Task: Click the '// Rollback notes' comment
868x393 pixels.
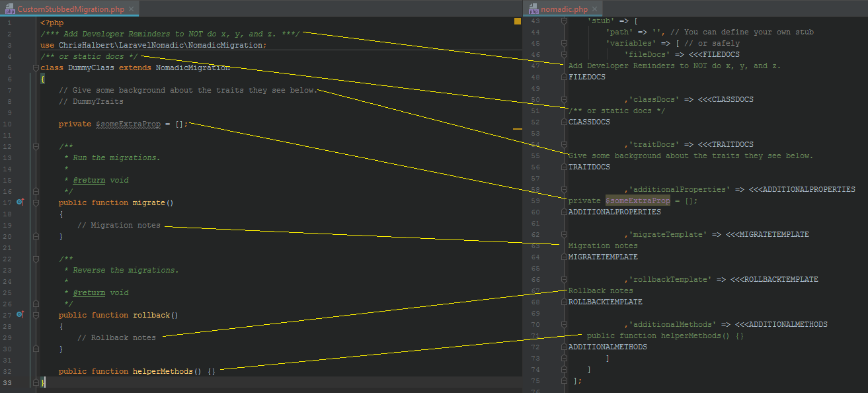Action: tap(116, 337)
